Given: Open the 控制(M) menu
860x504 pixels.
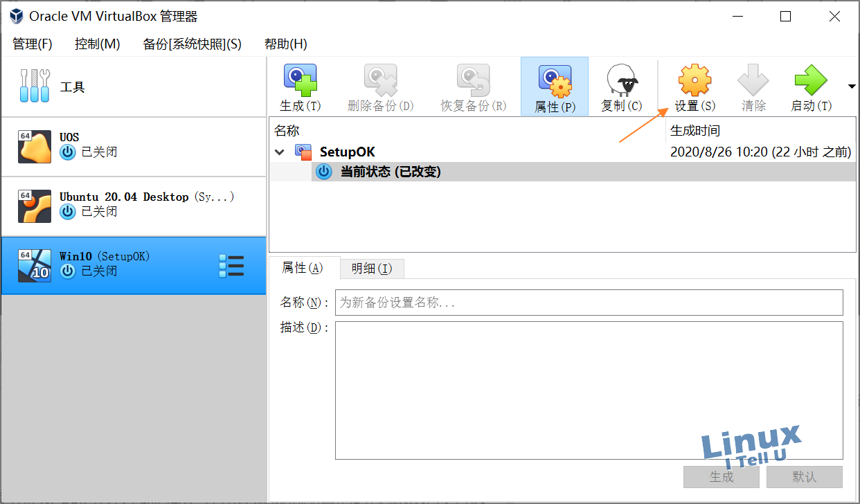Looking at the screenshot, I should 98,44.
